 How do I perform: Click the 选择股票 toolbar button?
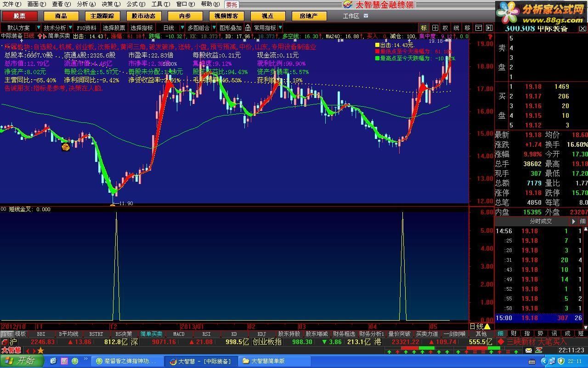[x=114, y=28]
